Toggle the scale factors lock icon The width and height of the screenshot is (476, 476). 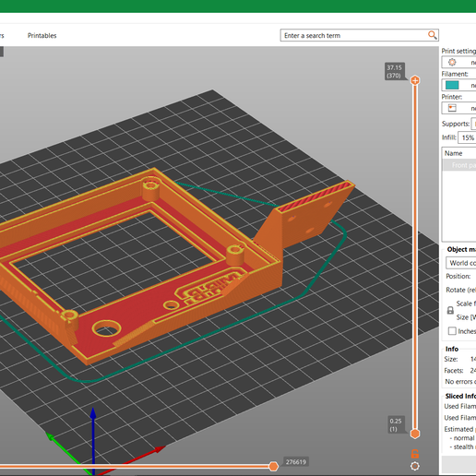pyautogui.click(x=450, y=310)
